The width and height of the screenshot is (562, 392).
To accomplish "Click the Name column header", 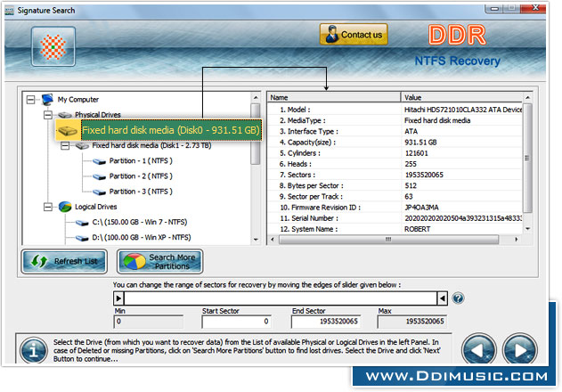I will [334, 97].
